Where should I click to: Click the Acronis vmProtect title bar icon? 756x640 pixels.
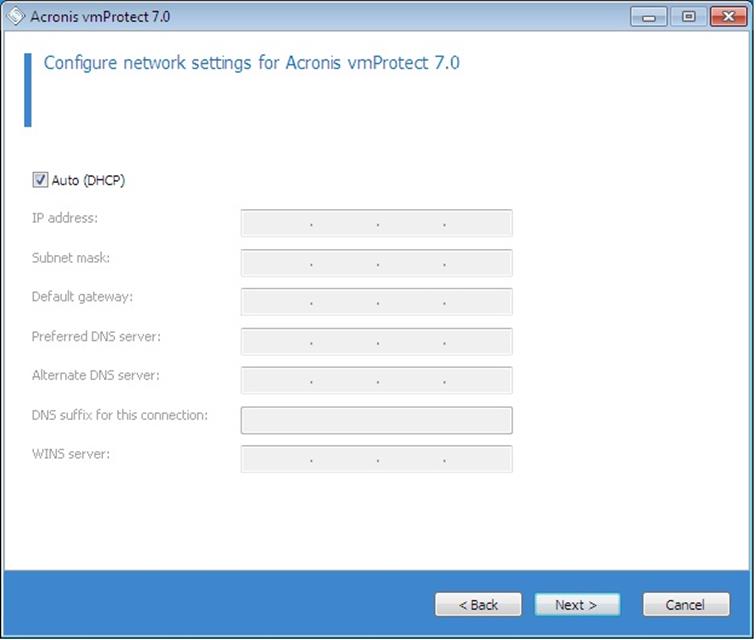(15, 16)
